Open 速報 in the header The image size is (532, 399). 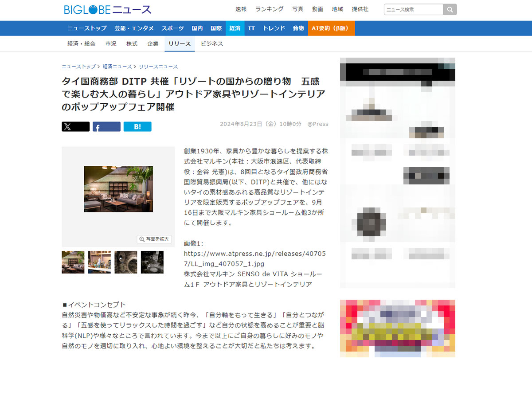click(x=241, y=9)
